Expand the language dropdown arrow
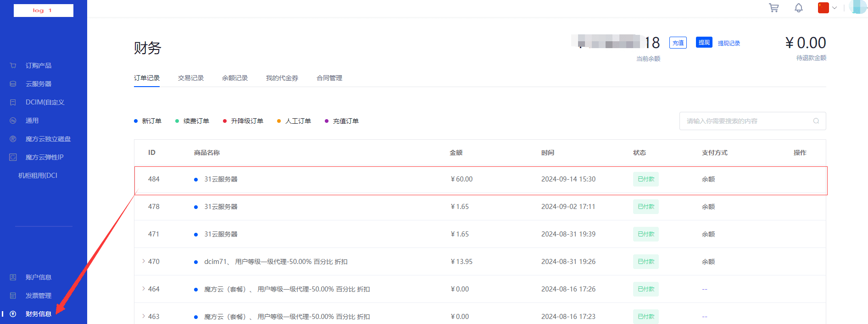 tap(835, 8)
